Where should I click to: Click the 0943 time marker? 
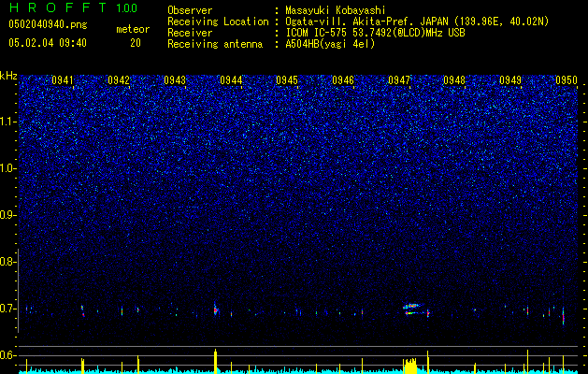tap(175, 80)
